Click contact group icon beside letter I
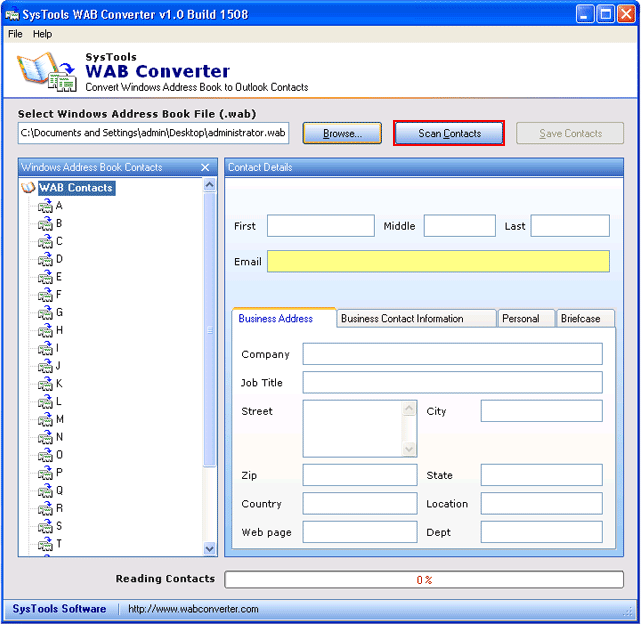Screen dimensions: 641x624 point(45,348)
